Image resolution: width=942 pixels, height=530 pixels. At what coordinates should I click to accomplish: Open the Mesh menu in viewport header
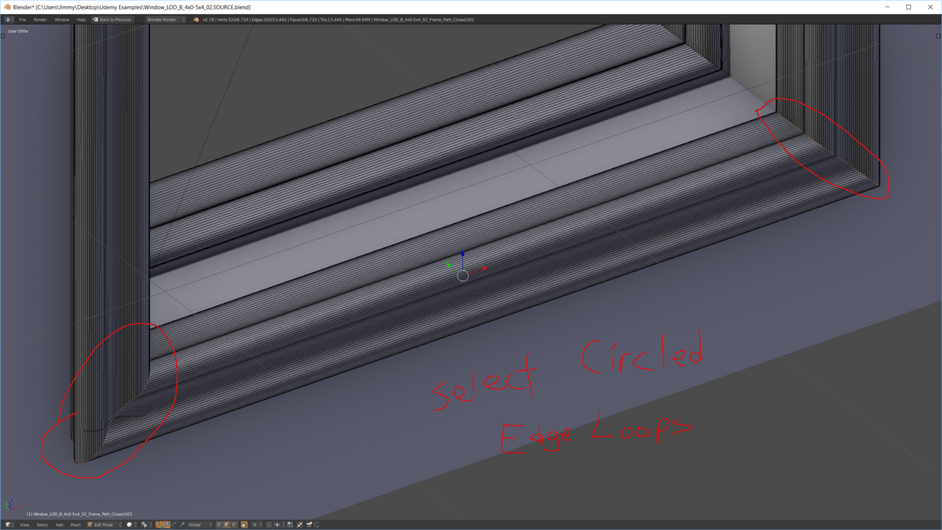coord(76,525)
